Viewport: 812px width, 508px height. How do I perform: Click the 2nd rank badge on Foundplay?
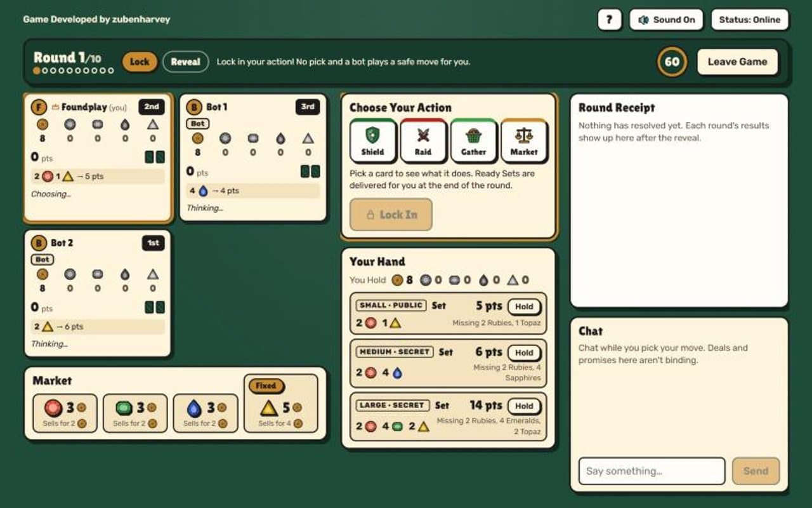coord(152,107)
